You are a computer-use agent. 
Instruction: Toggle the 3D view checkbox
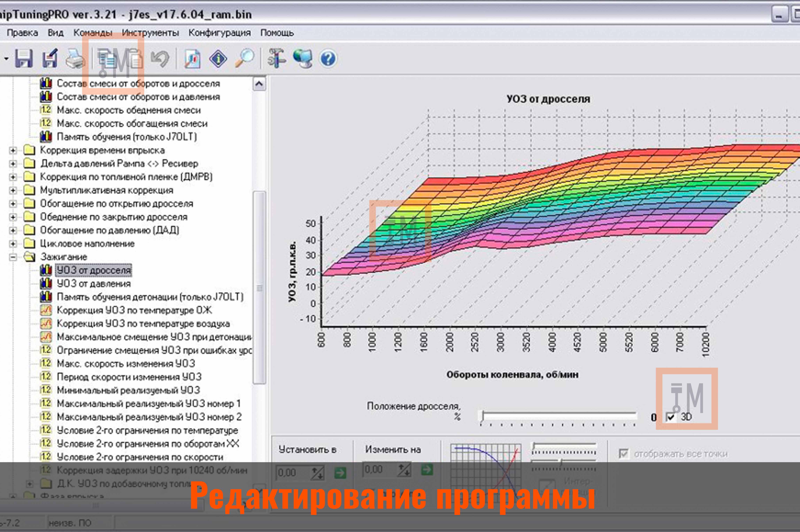point(671,417)
